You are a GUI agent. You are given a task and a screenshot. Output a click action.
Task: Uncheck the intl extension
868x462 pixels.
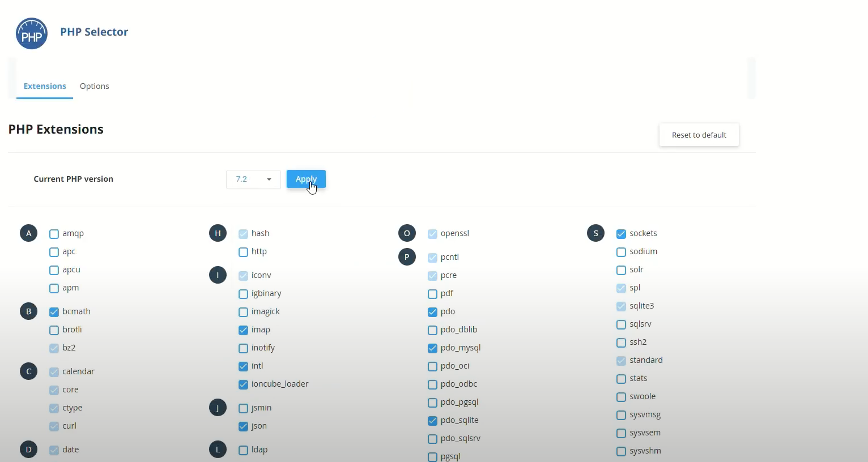[x=243, y=366]
